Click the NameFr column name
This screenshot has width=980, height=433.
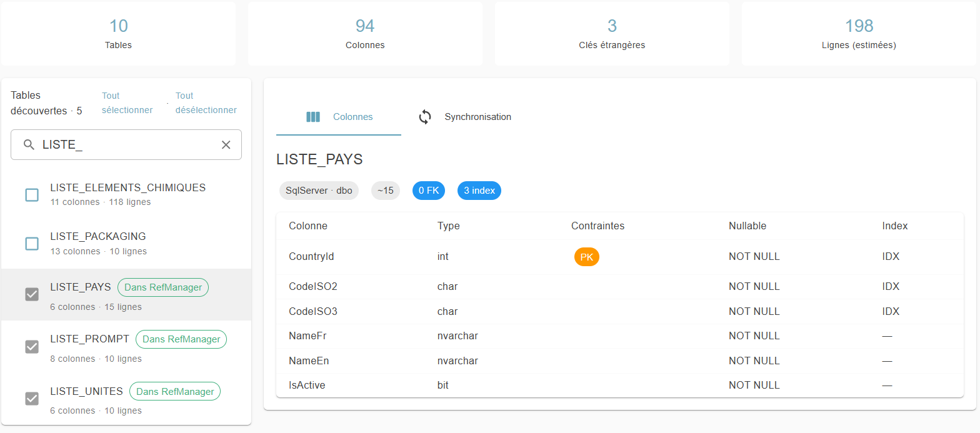(307, 336)
